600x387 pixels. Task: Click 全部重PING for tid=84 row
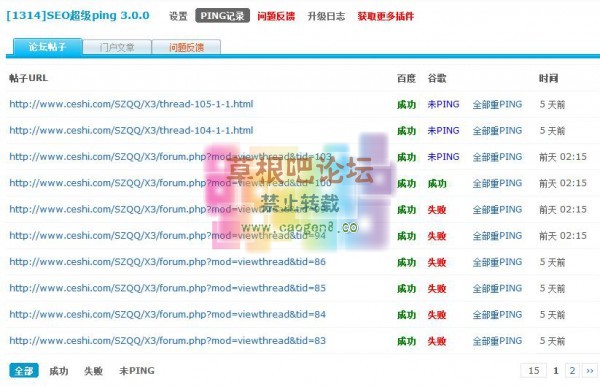click(497, 314)
